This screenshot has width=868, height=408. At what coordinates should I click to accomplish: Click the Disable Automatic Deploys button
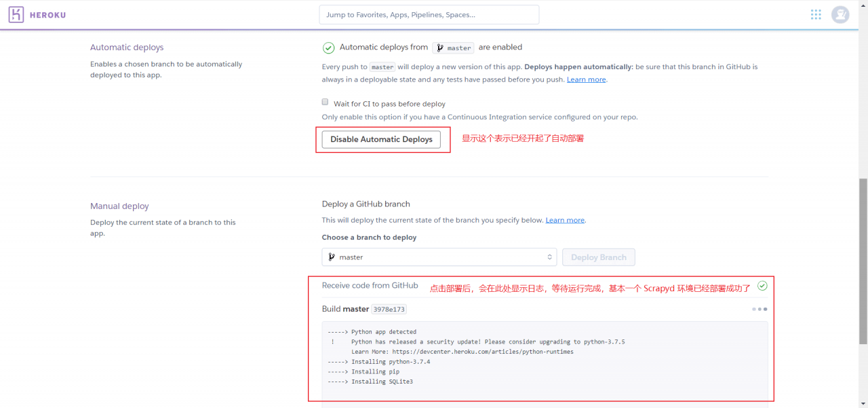click(x=381, y=139)
